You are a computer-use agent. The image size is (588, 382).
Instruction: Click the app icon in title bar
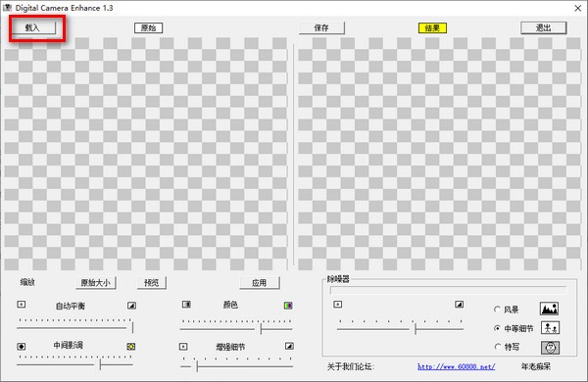[8, 8]
